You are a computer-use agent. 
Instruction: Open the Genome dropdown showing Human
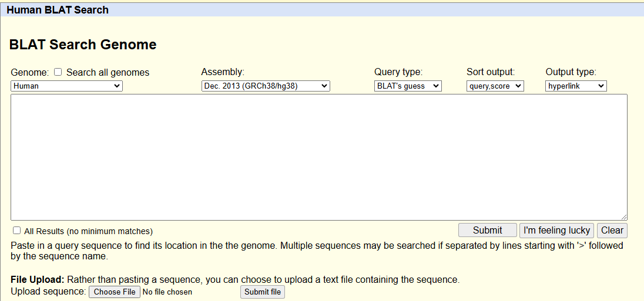[x=66, y=86]
